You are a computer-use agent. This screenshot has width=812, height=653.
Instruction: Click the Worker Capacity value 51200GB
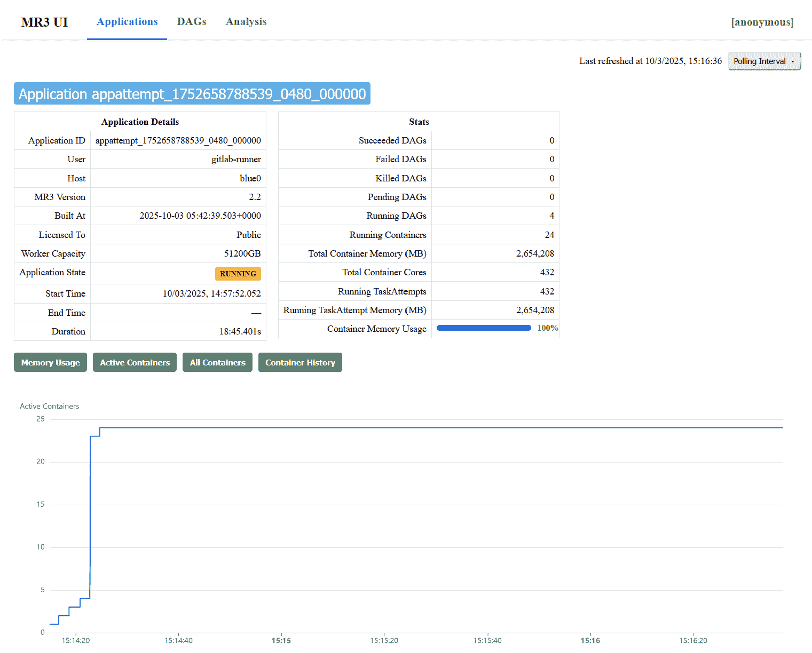click(x=242, y=253)
